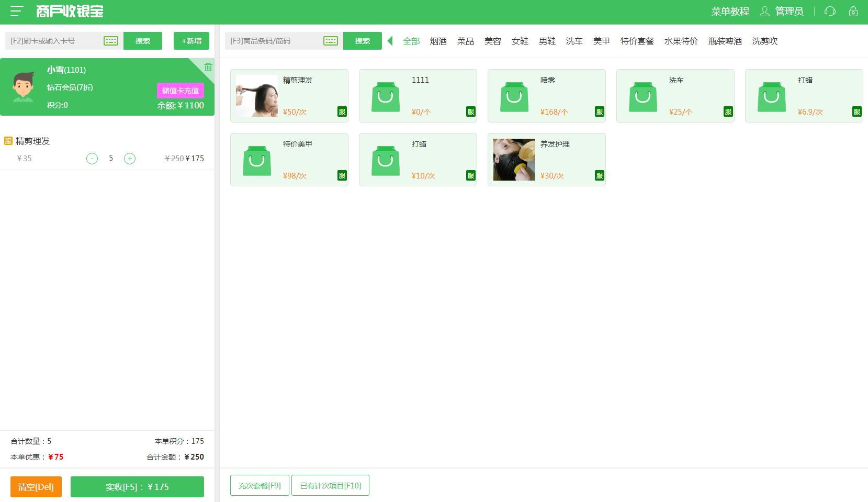Clear the order with 清空[Del]
868x502 pixels.
click(36, 487)
